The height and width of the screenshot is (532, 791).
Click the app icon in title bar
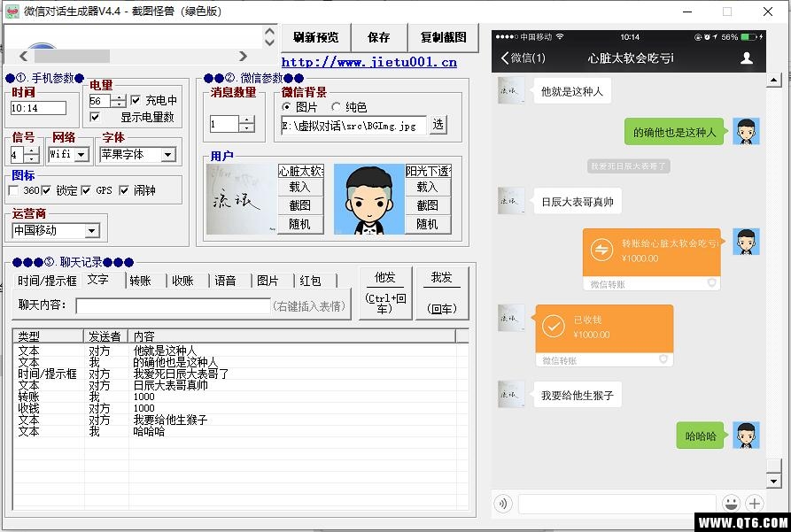(12, 12)
